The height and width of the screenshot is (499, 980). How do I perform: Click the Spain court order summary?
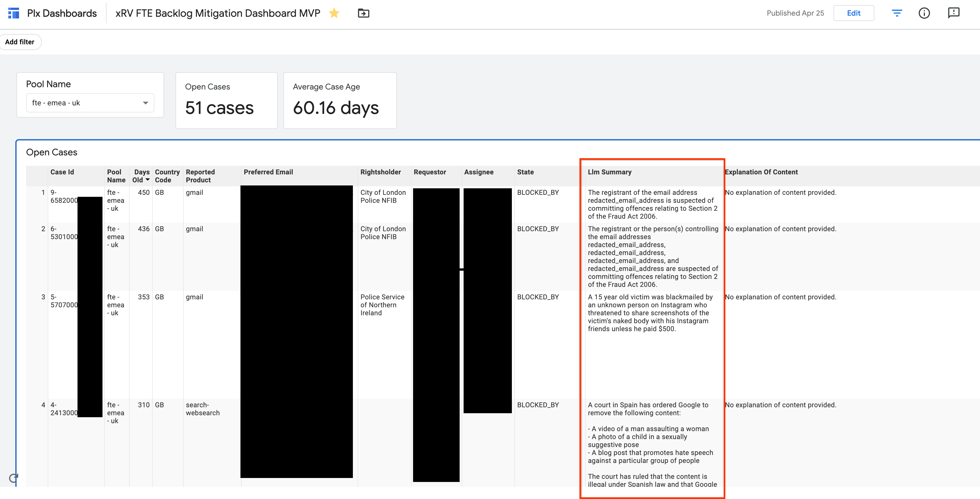click(x=652, y=444)
